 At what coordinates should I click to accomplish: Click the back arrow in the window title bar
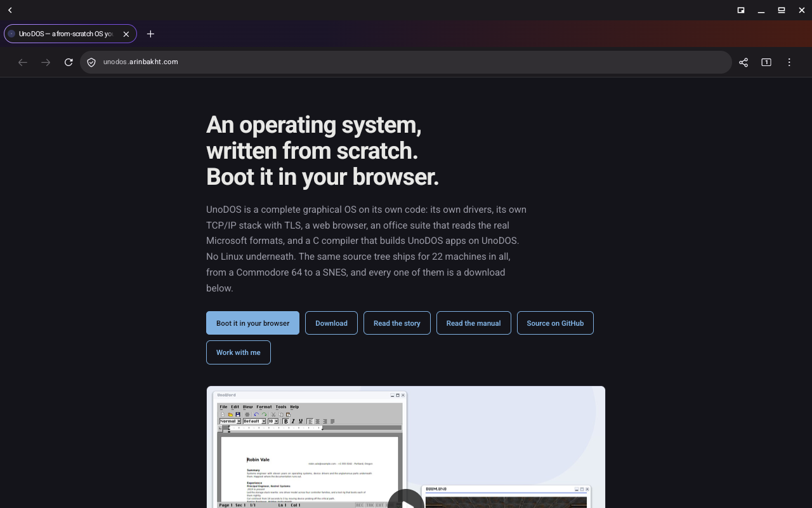[10, 10]
